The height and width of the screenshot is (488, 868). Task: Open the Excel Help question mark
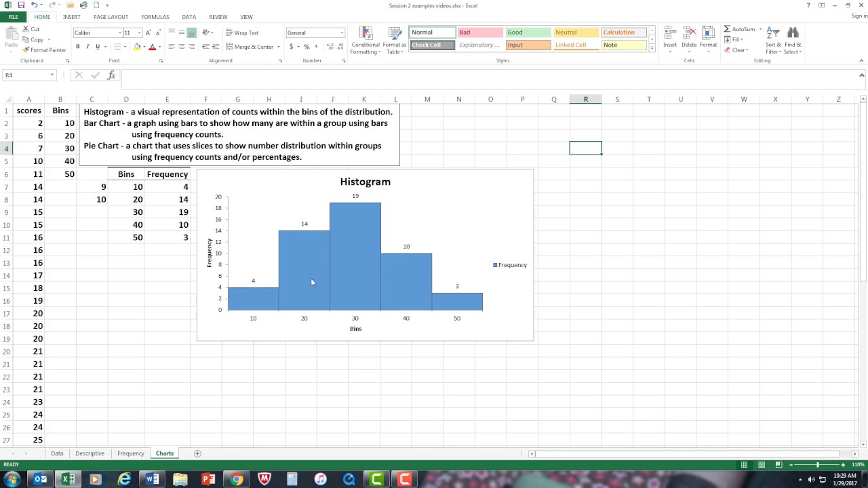pyautogui.click(x=808, y=5)
